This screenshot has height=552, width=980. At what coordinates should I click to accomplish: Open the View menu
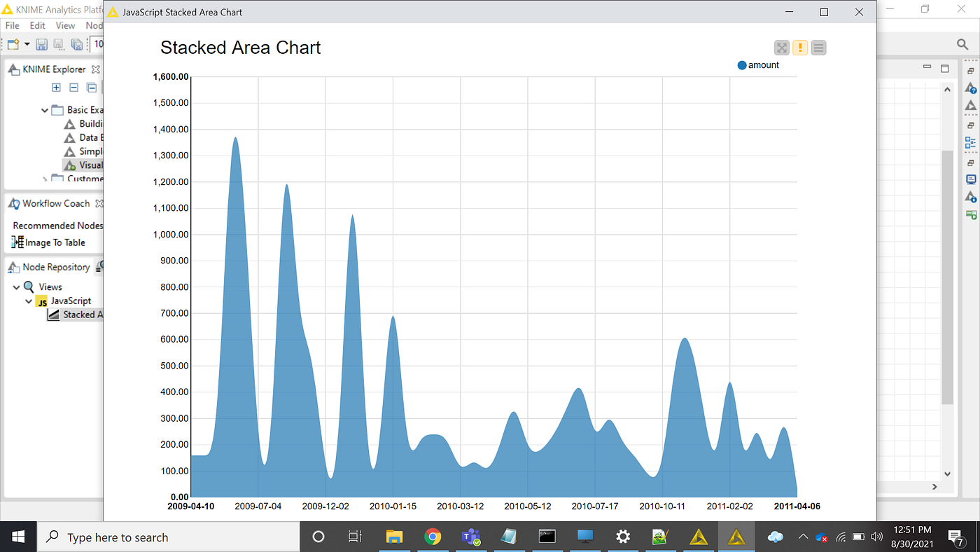(65, 25)
